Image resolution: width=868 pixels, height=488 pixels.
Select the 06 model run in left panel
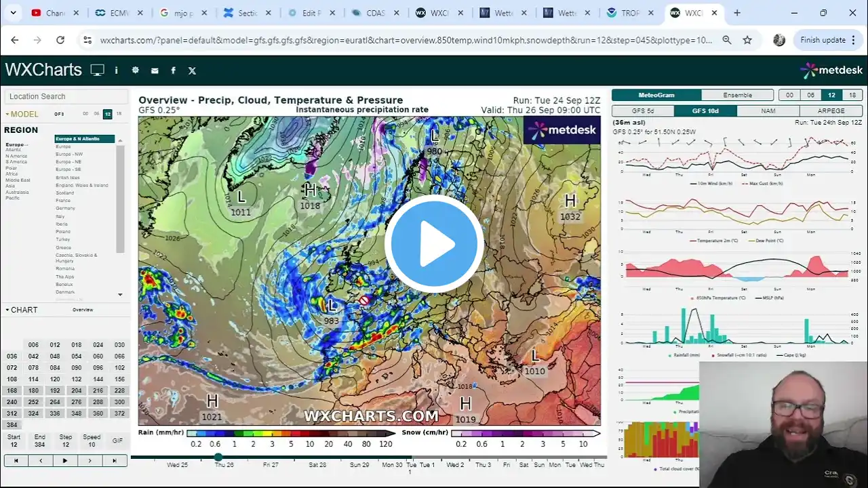tap(96, 114)
